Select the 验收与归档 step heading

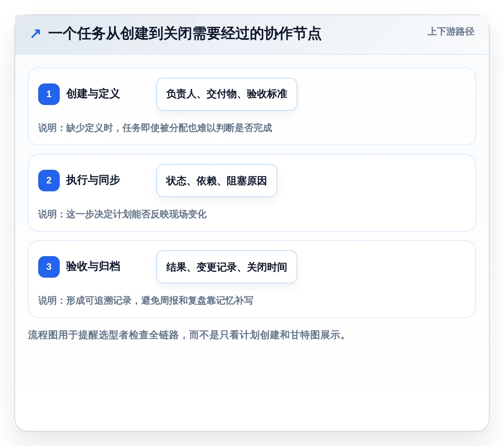pyautogui.click(x=93, y=267)
